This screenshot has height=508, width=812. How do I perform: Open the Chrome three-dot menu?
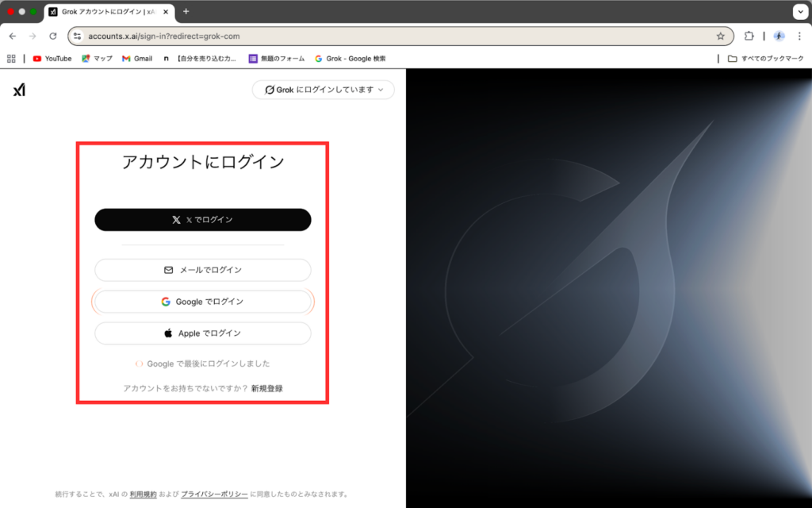click(800, 36)
